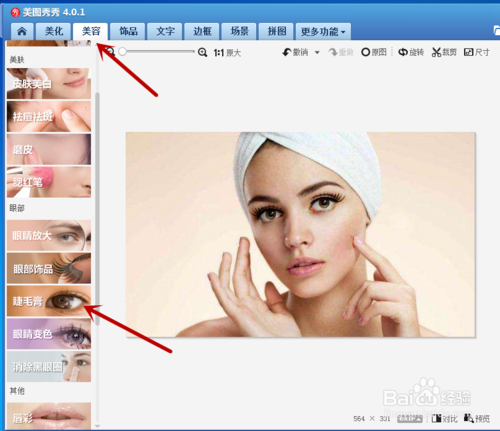Click the zoom-in magnifier icon
The height and width of the screenshot is (431, 500).
click(x=202, y=52)
